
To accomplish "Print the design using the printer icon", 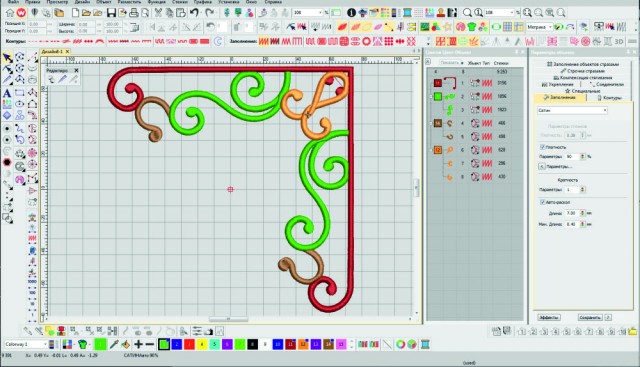I will pos(133,13).
